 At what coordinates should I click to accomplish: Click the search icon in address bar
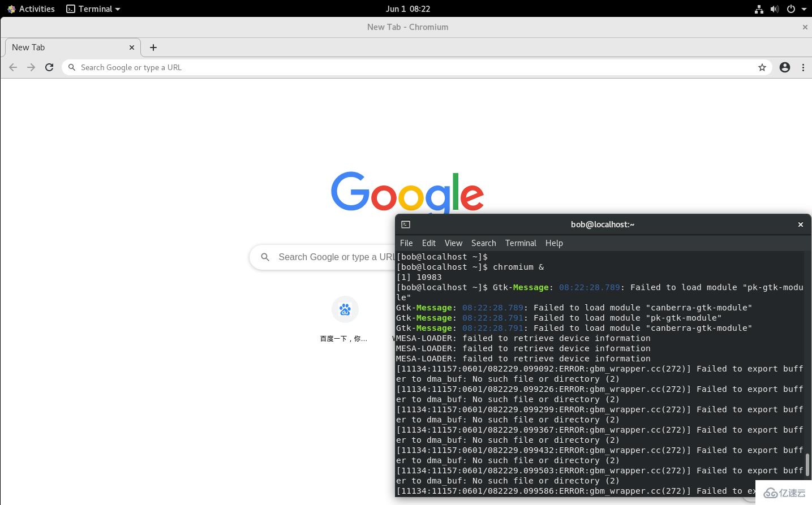(72, 67)
